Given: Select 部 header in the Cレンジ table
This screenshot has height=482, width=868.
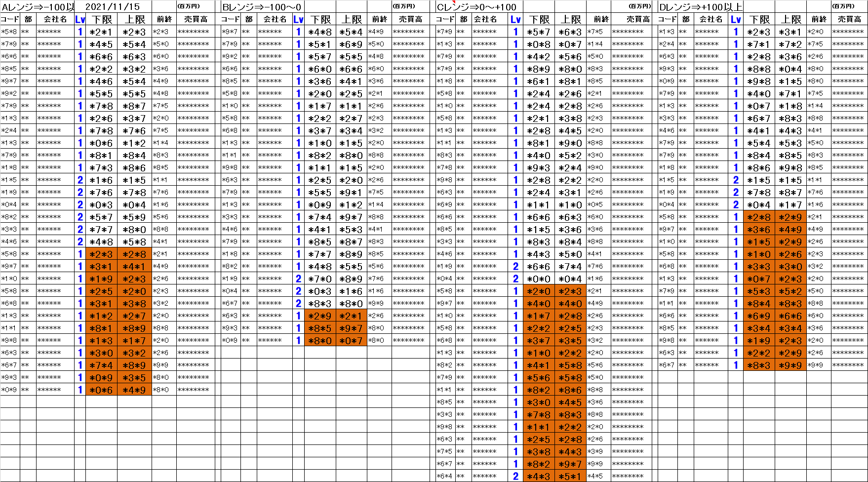Looking at the screenshot, I should pyautogui.click(x=463, y=19).
